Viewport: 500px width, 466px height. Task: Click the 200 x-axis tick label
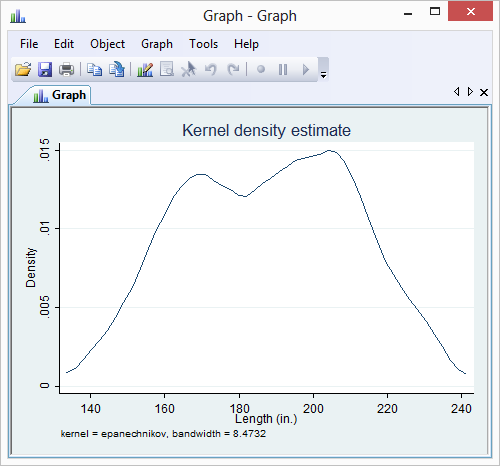pyautogui.click(x=313, y=409)
